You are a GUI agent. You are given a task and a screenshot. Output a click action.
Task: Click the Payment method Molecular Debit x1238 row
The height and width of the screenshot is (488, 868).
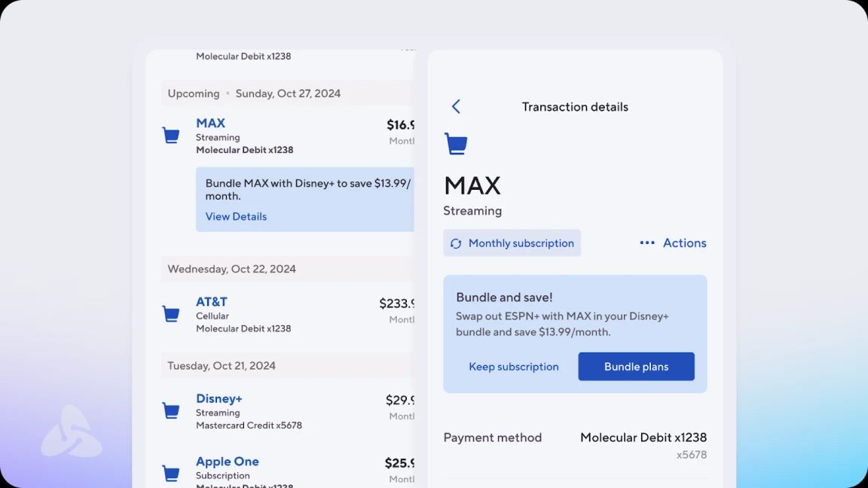(x=575, y=438)
